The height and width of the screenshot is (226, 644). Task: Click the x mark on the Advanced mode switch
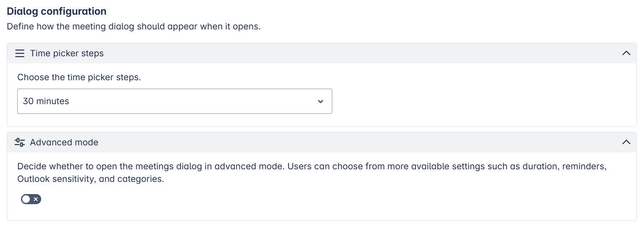click(x=36, y=199)
